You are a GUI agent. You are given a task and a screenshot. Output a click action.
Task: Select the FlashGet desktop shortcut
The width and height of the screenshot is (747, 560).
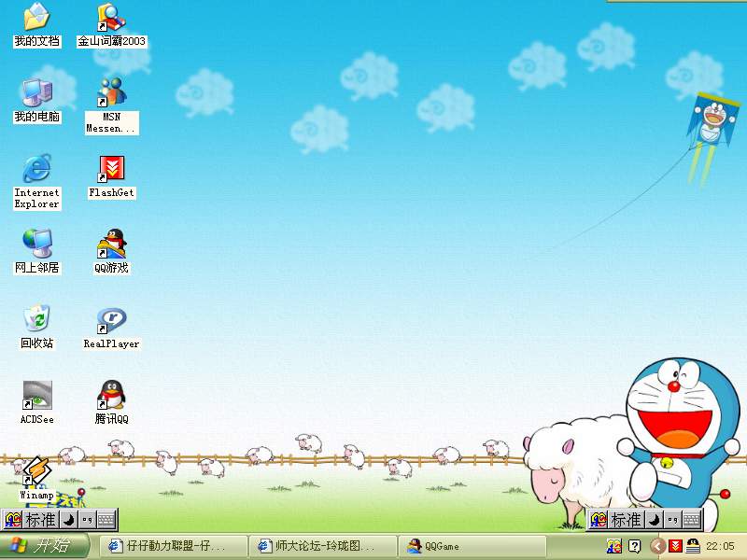click(x=111, y=170)
